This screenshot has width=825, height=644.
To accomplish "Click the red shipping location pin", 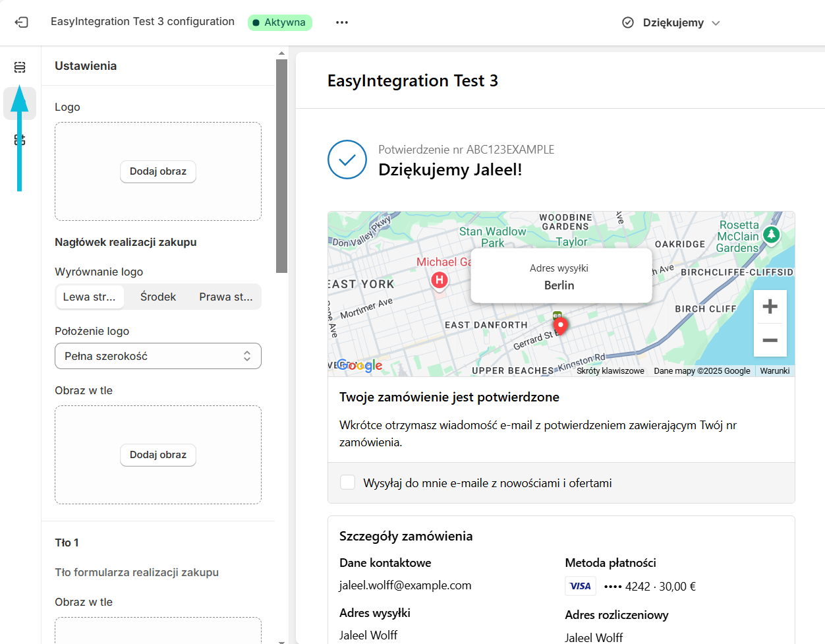I will click(560, 326).
